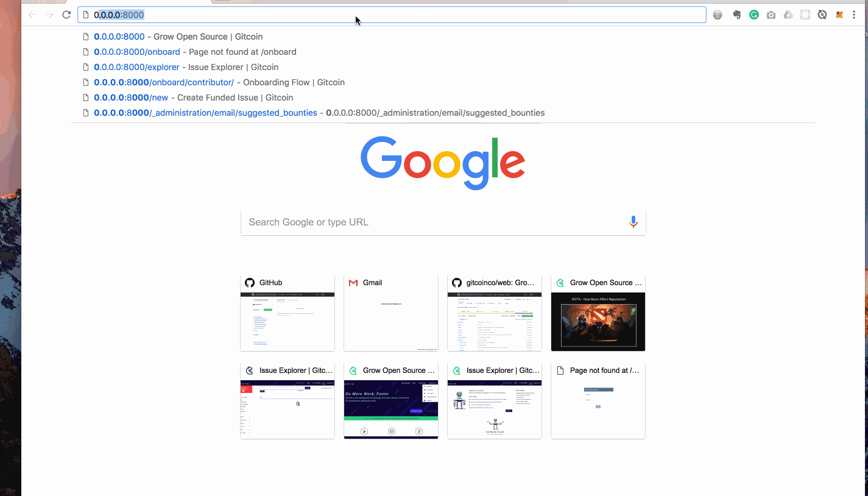Click the gear-shaped extension icon
868x496 pixels.
(718, 15)
